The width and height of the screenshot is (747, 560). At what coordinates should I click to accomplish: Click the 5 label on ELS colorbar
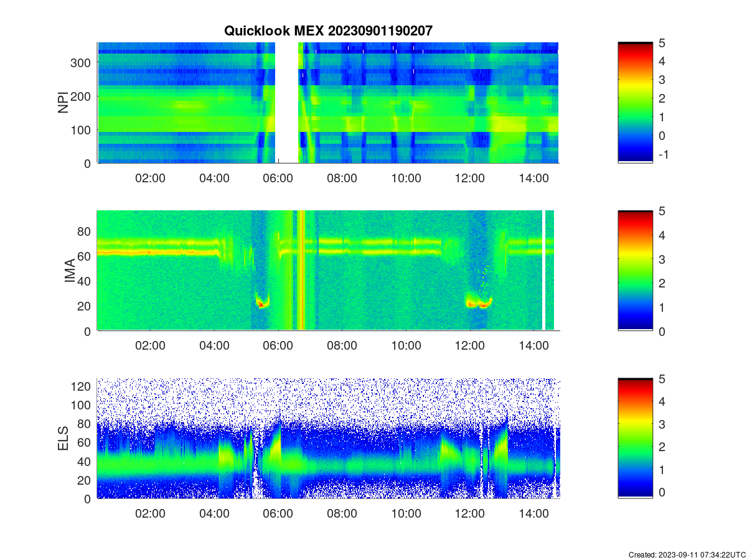click(662, 379)
